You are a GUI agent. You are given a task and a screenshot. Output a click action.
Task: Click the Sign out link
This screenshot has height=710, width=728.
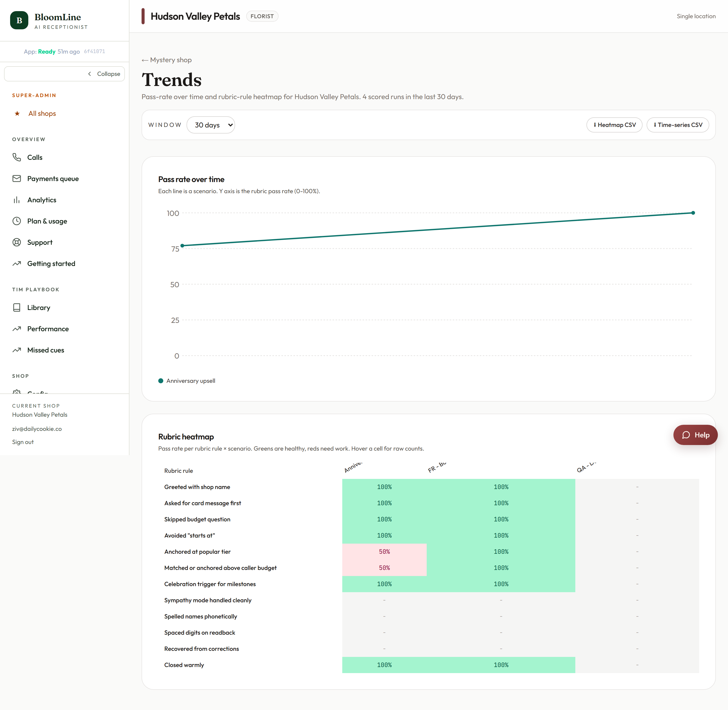click(23, 442)
